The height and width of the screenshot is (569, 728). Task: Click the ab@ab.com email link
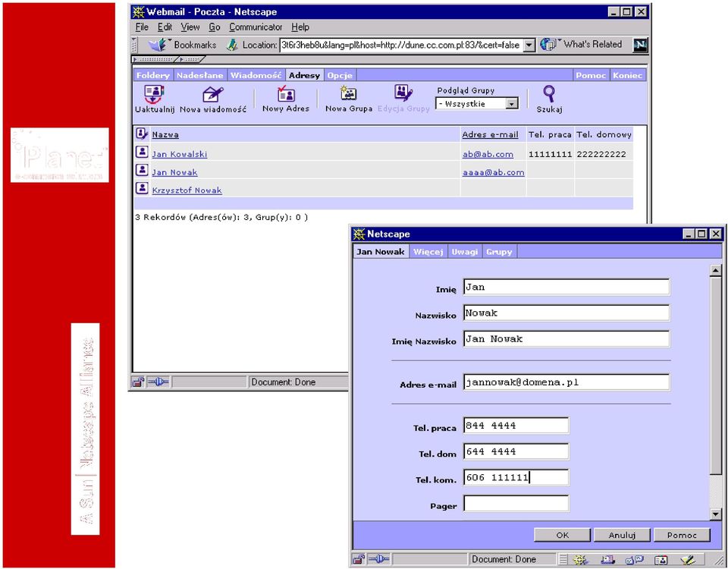click(x=488, y=154)
